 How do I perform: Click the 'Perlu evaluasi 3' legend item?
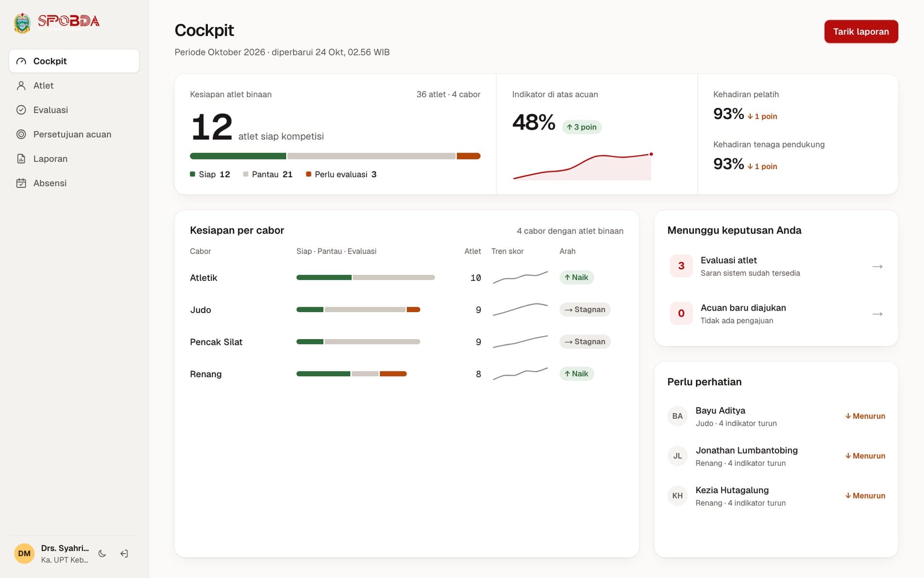click(x=341, y=174)
